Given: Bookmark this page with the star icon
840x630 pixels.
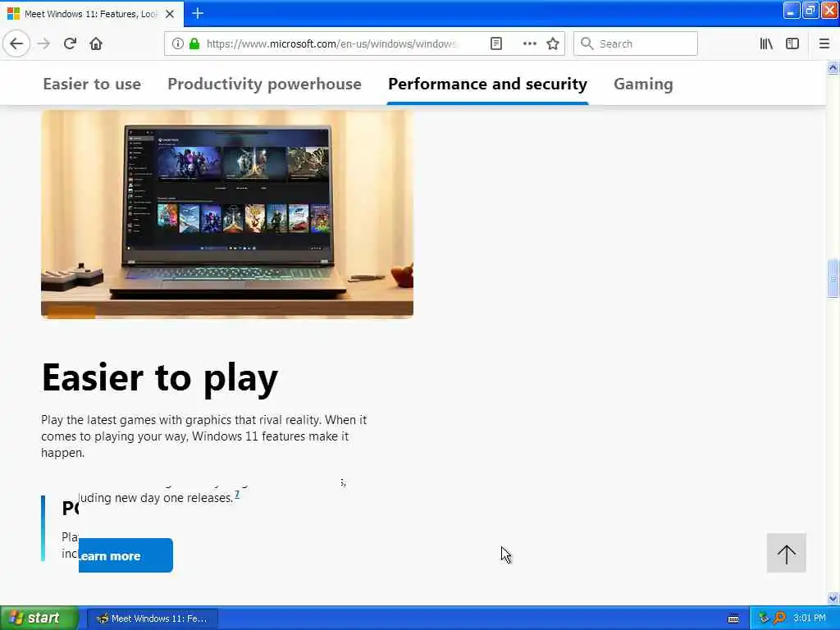Looking at the screenshot, I should [553, 44].
